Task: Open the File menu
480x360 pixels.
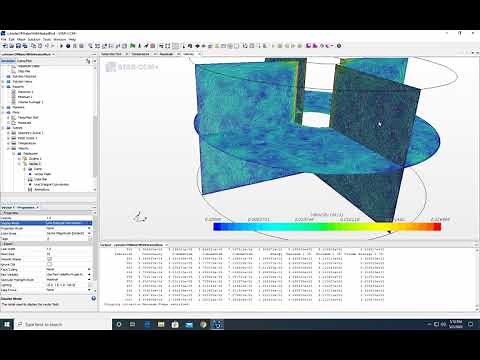Action: pyautogui.click(x=4, y=39)
